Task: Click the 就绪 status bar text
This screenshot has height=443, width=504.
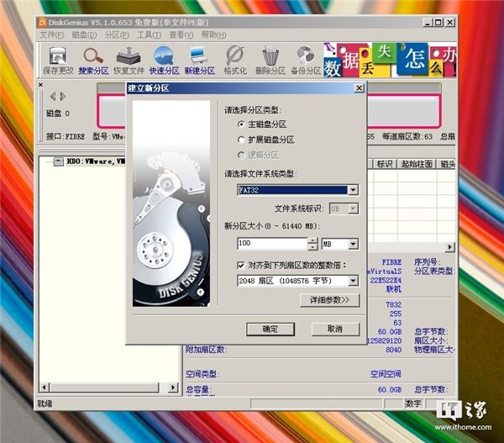Action: [45, 403]
